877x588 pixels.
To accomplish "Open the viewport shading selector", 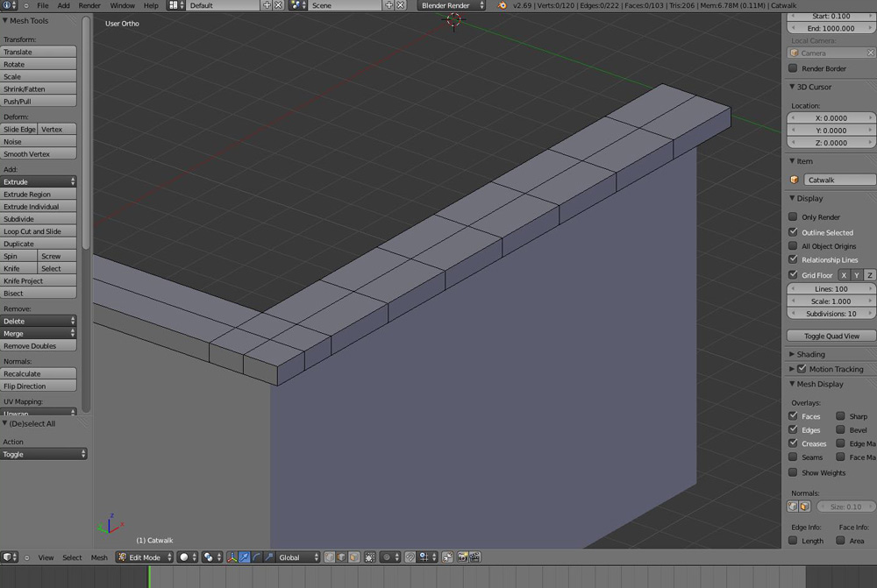I will (x=187, y=557).
